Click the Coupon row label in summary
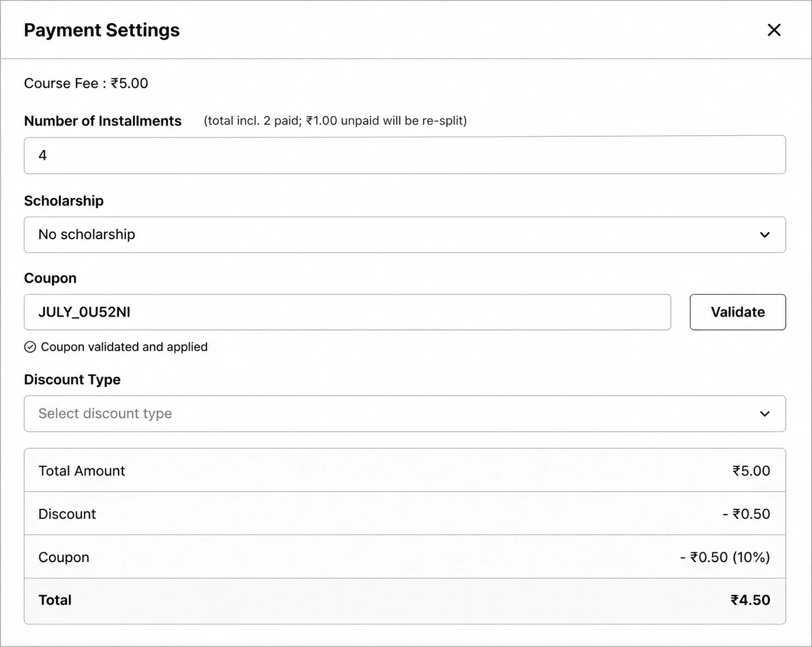 (x=64, y=557)
